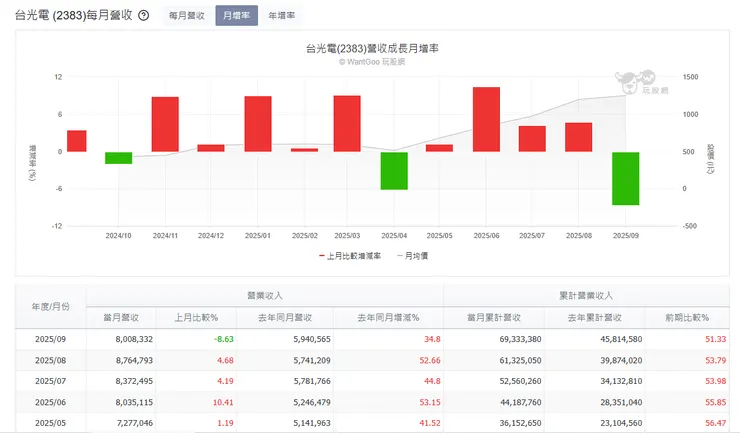Screen dimensions: 740x433
Task: Click the value 8,764,793
Action: [x=134, y=360]
